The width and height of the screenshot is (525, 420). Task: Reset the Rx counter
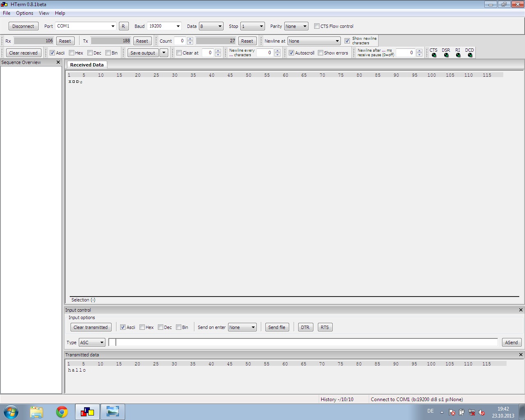click(65, 41)
